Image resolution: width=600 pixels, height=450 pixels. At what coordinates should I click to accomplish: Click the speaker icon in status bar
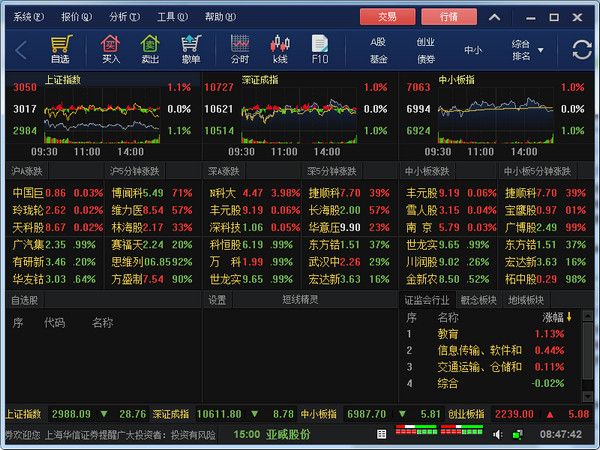click(x=497, y=435)
